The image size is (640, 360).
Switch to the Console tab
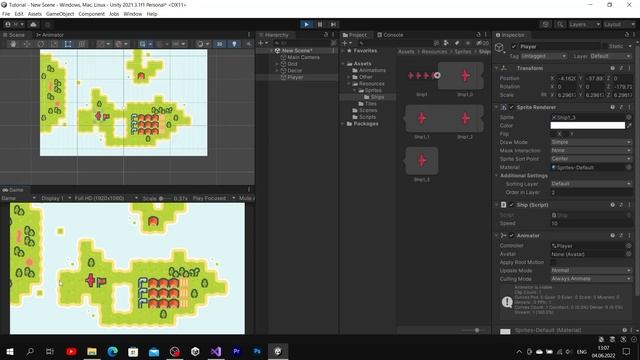coord(390,35)
